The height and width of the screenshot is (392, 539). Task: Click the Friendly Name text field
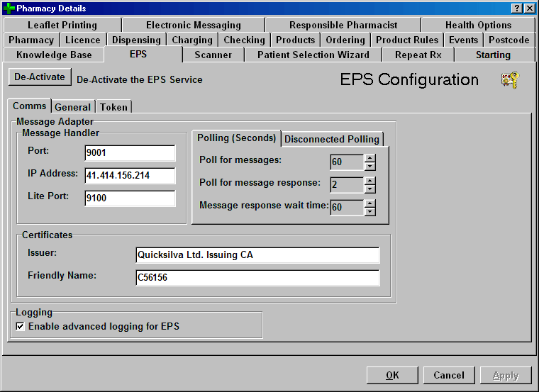257,278
